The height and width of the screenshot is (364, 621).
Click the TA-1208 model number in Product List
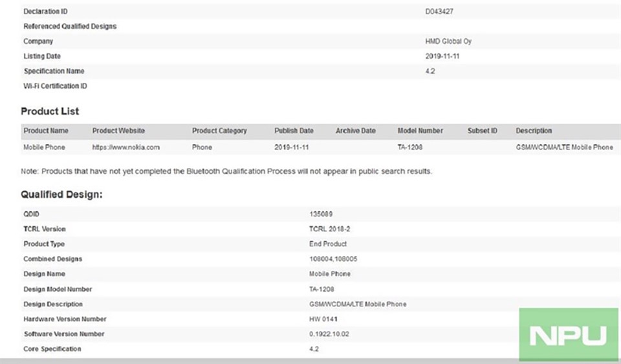pyautogui.click(x=410, y=147)
